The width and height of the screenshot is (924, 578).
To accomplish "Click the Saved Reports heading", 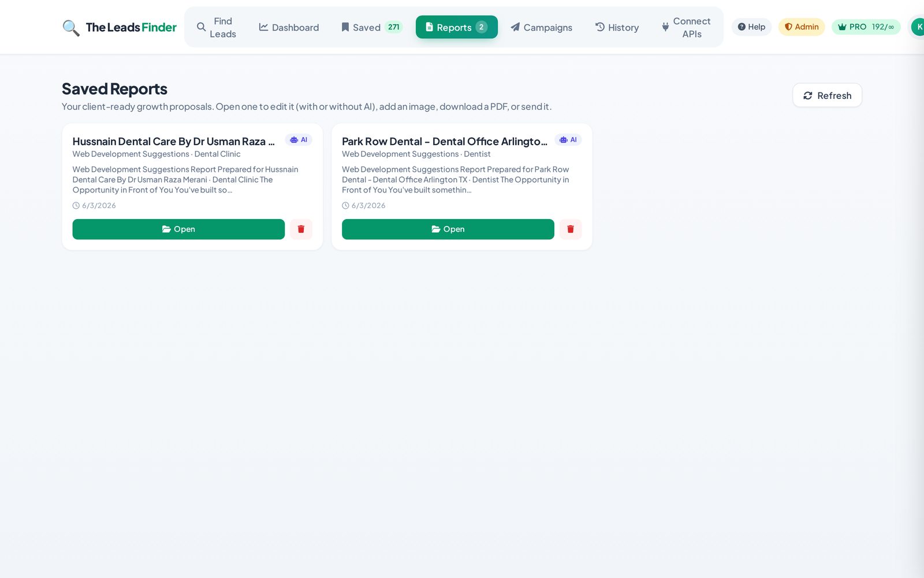I will pyautogui.click(x=114, y=89).
